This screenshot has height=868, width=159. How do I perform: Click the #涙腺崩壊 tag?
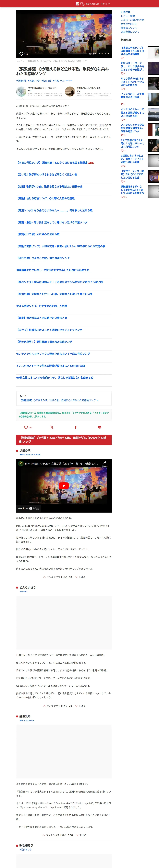pos(21,81)
